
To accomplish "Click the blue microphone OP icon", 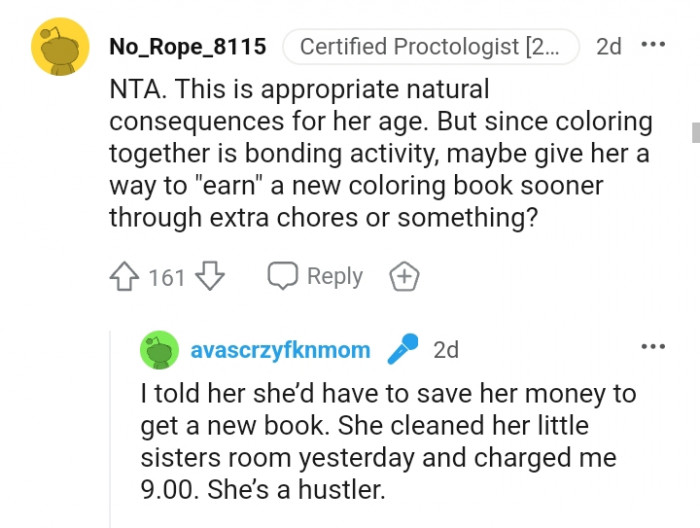I will pyautogui.click(x=402, y=350).
